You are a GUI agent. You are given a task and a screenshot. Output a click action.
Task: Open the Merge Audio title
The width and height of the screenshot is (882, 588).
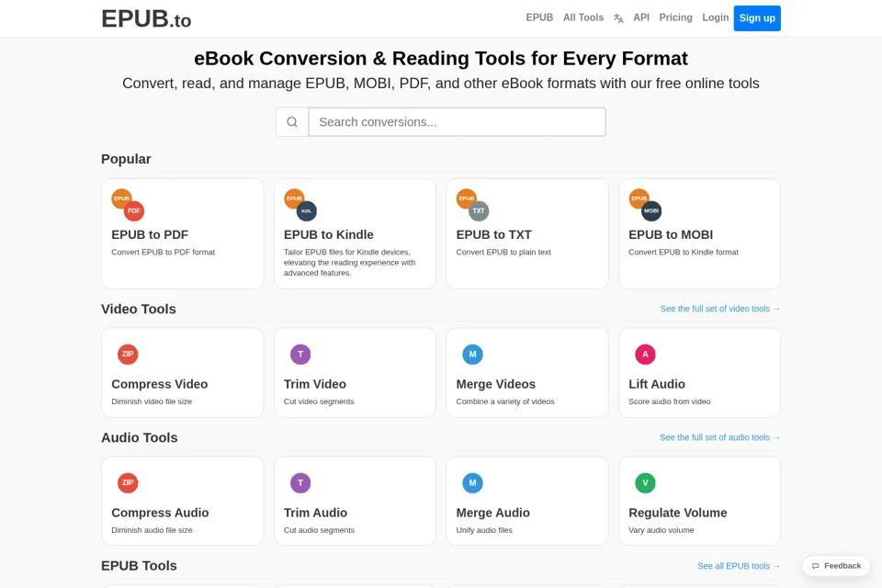492,513
